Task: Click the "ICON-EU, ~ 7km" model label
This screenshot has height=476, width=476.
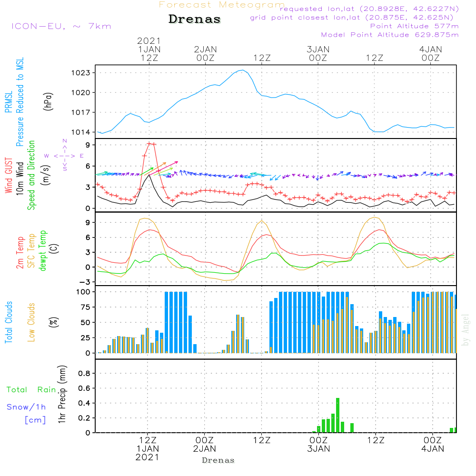Action: tap(61, 26)
